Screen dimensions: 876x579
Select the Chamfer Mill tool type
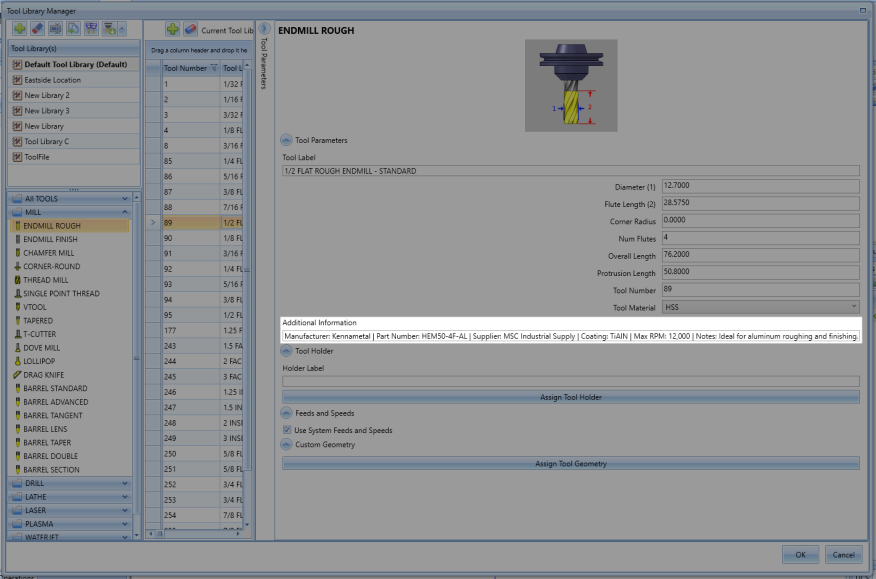[50, 253]
